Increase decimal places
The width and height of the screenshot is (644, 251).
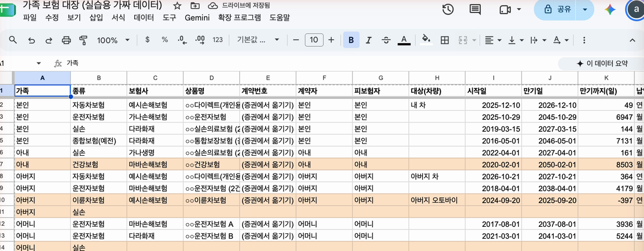click(x=200, y=40)
